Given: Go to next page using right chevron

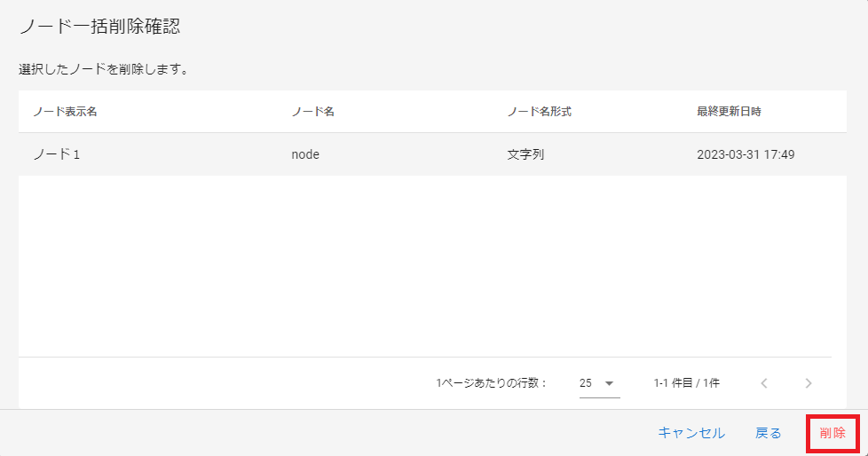Looking at the screenshot, I should point(808,383).
